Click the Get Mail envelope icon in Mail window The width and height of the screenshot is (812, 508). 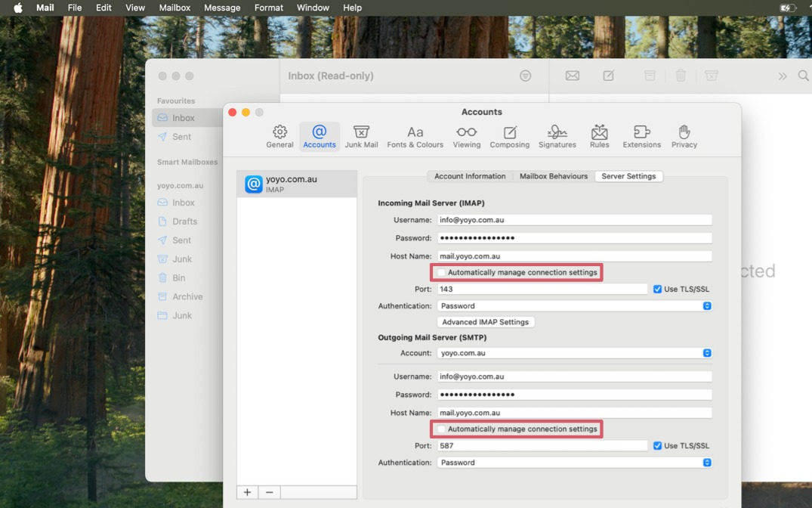click(x=573, y=76)
